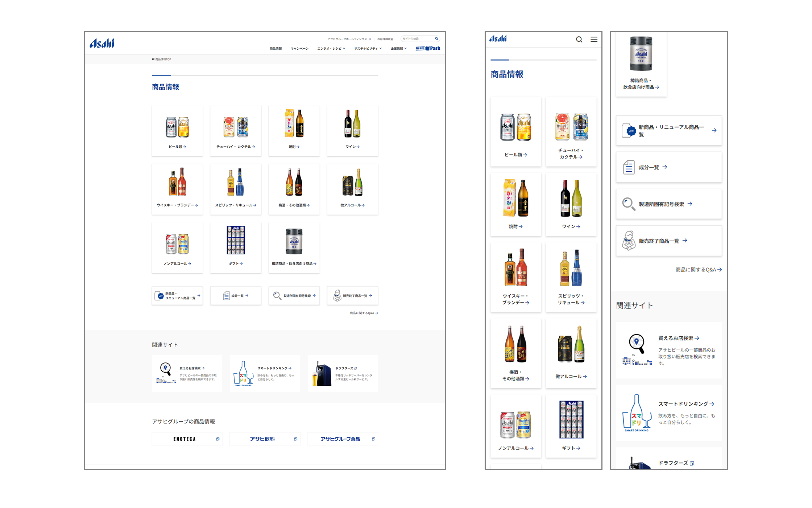Screen dimensions: 812x508
Task: Tap ウイスキー・ブランデー tile in mobile view
Action: tap(516, 278)
